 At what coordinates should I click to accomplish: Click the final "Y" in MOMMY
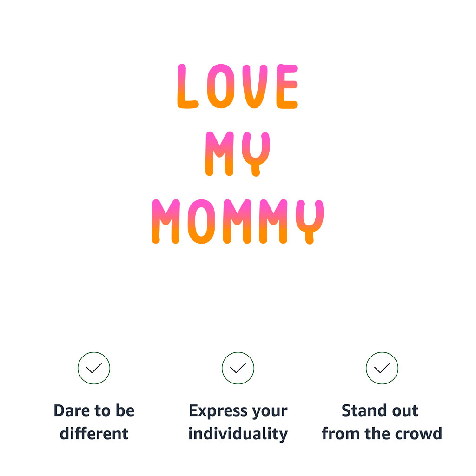[x=310, y=221]
